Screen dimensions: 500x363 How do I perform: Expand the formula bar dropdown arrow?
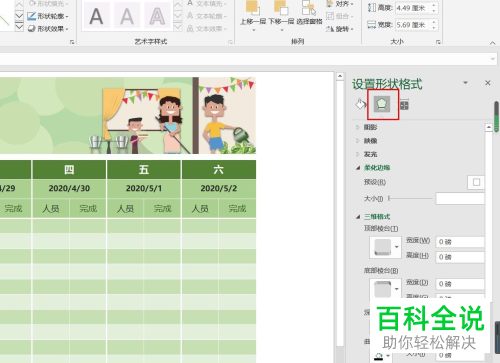pyautogui.click(x=493, y=59)
